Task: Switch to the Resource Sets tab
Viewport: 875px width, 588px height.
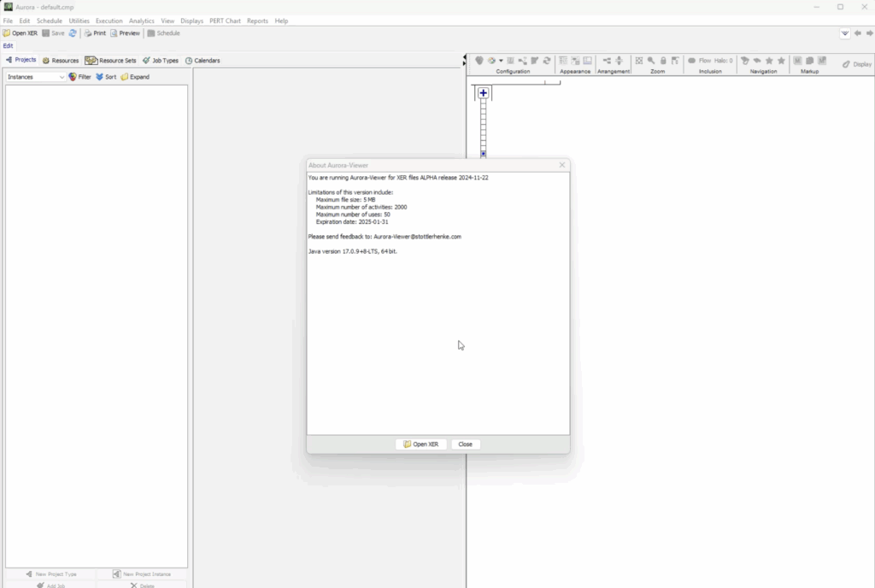Action: coord(110,61)
